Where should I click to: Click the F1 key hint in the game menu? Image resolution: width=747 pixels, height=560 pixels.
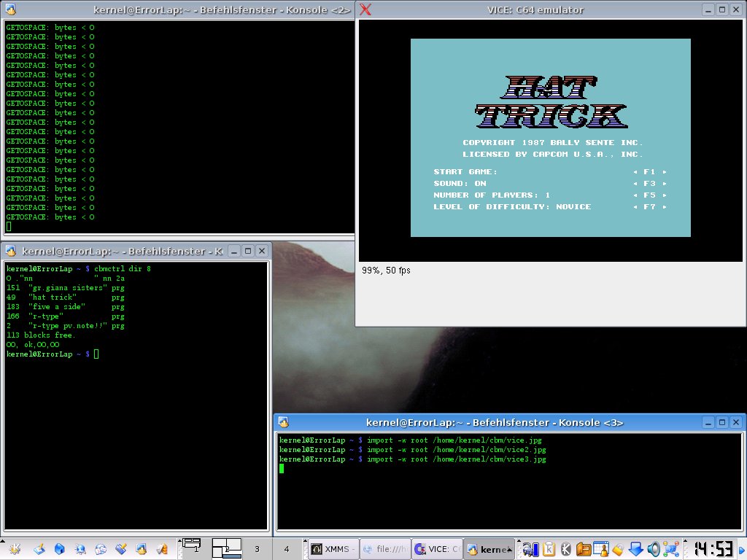650,172
